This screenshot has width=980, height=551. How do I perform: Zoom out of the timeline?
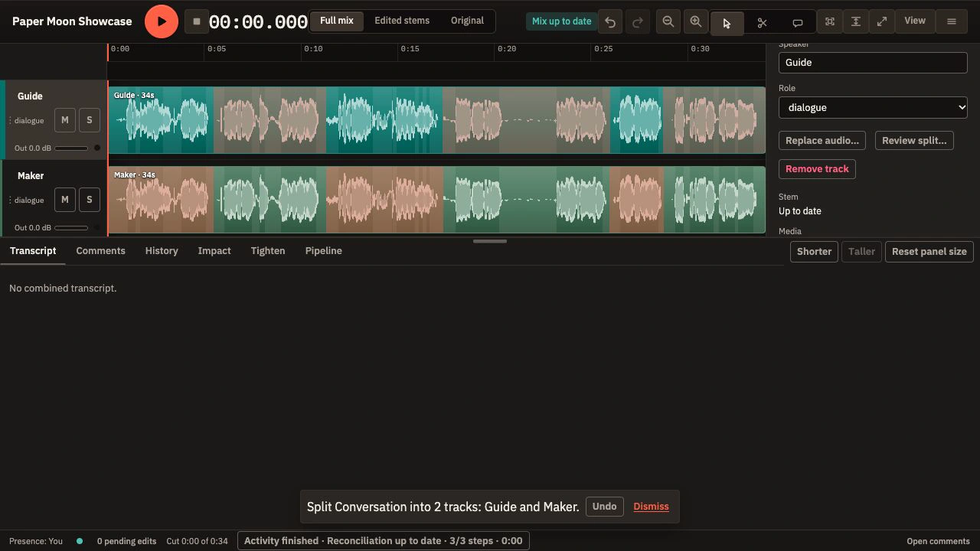668,22
